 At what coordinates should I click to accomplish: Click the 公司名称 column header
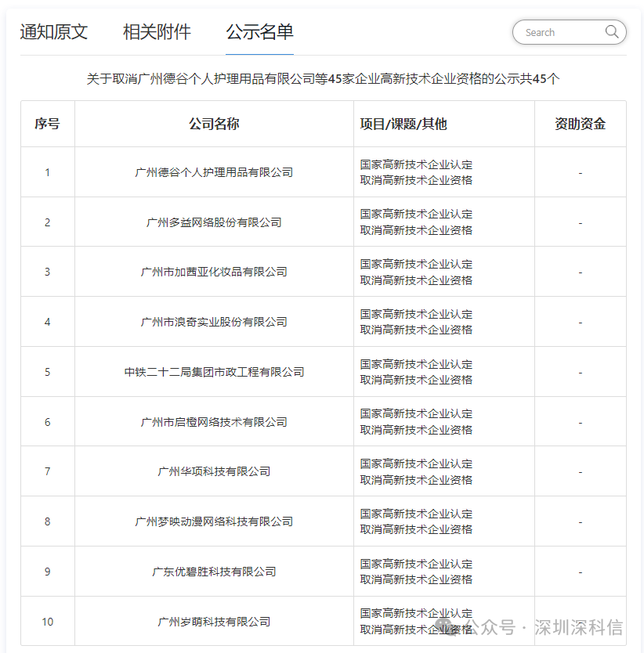coord(215,123)
